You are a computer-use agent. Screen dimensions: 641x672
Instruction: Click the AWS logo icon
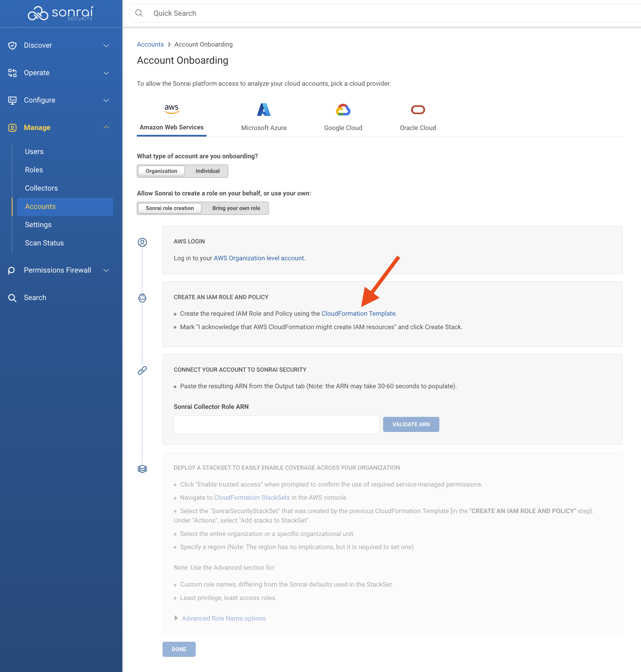[x=171, y=109]
